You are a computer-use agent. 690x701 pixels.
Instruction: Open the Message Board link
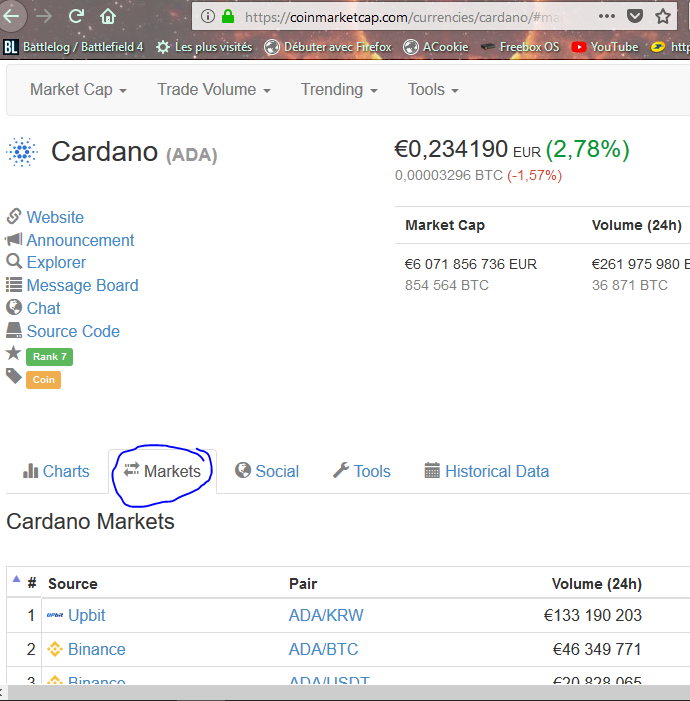[x=82, y=285]
